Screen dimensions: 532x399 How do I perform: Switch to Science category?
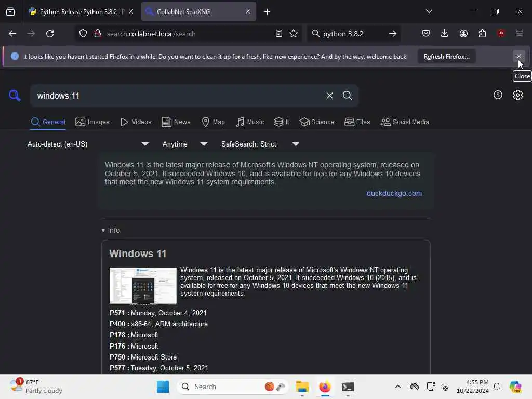(x=317, y=122)
